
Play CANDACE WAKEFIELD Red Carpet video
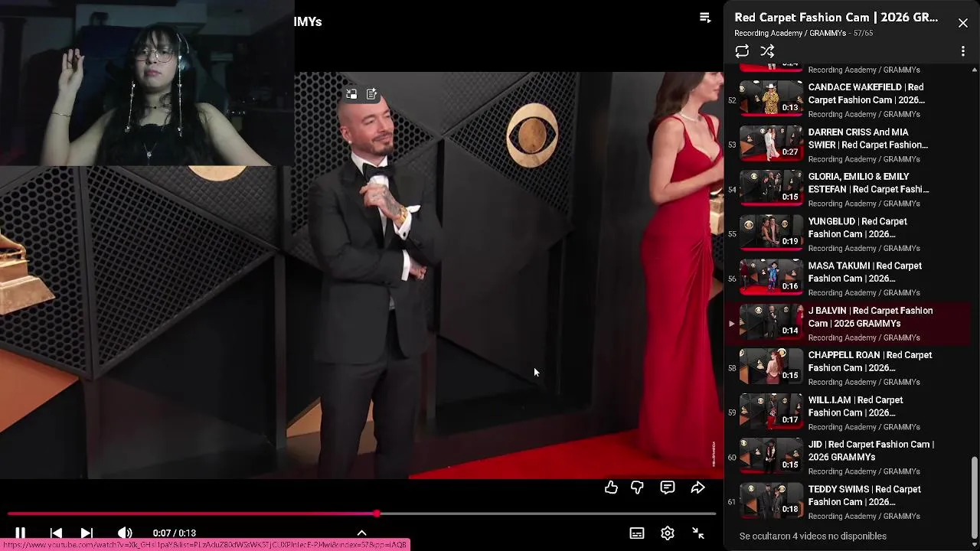tap(847, 100)
